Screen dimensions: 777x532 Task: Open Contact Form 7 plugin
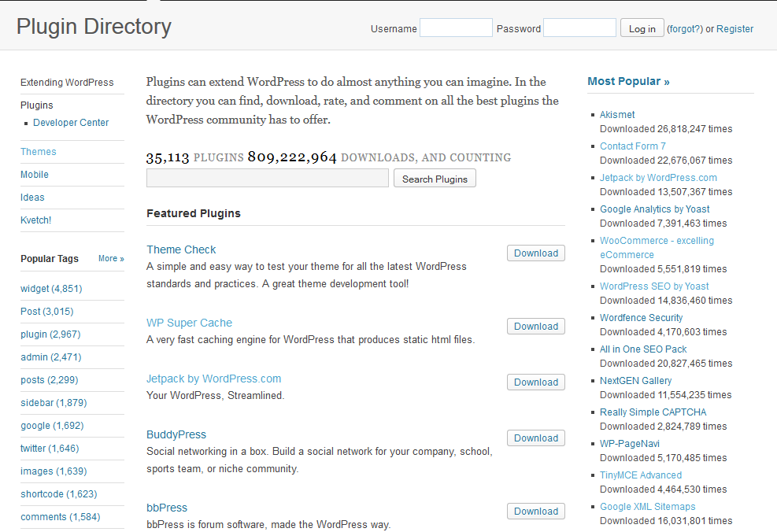(x=633, y=146)
